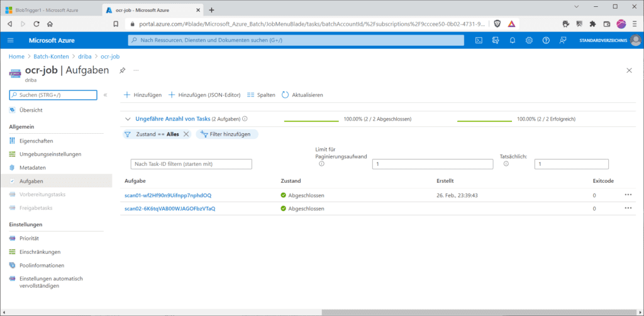Go to Home breadcrumb
644x316 pixels.
tap(16, 57)
